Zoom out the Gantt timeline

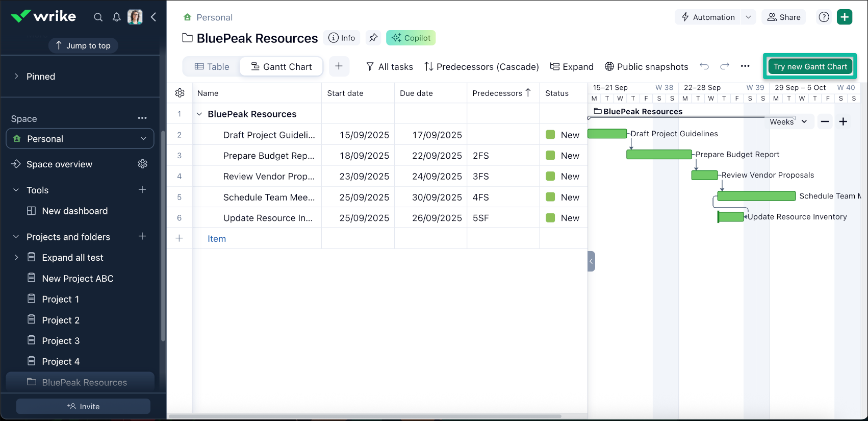click(x=825, y=121)
